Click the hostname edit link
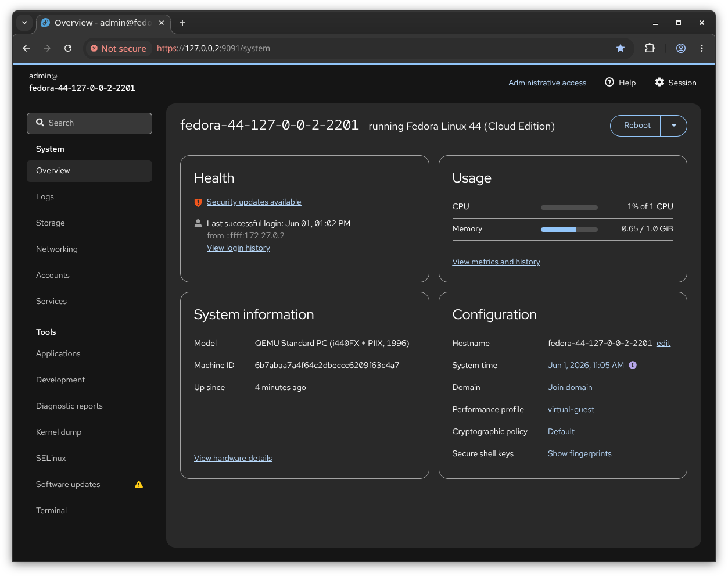This screenshot has width=728, height=576. pyautogui.click(x=664, y=344)
